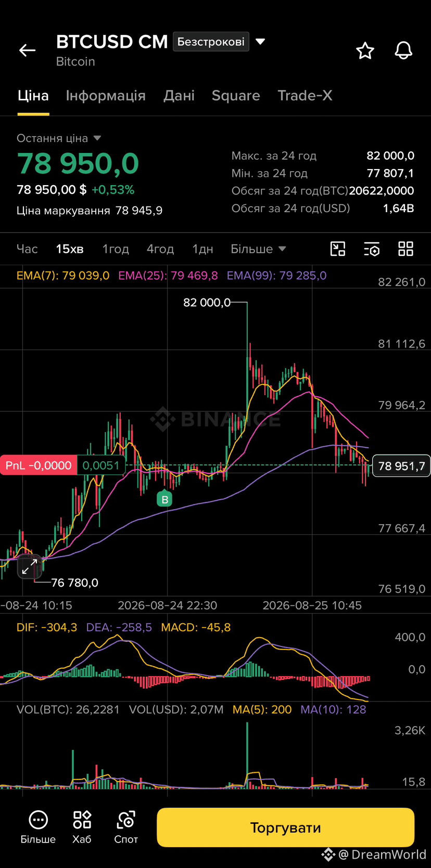Switch to the Ціна tab
This screenshot has height=868, width=431.
click(33, 96)
